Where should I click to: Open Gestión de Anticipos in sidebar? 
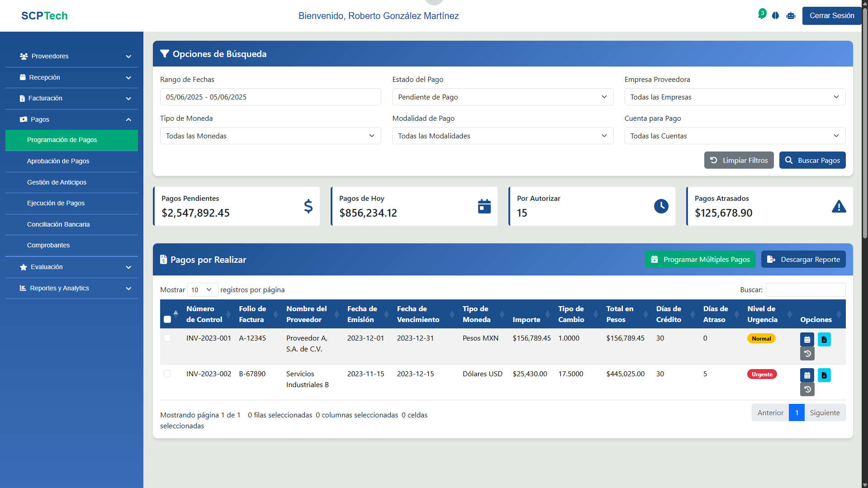pos(71,182)
